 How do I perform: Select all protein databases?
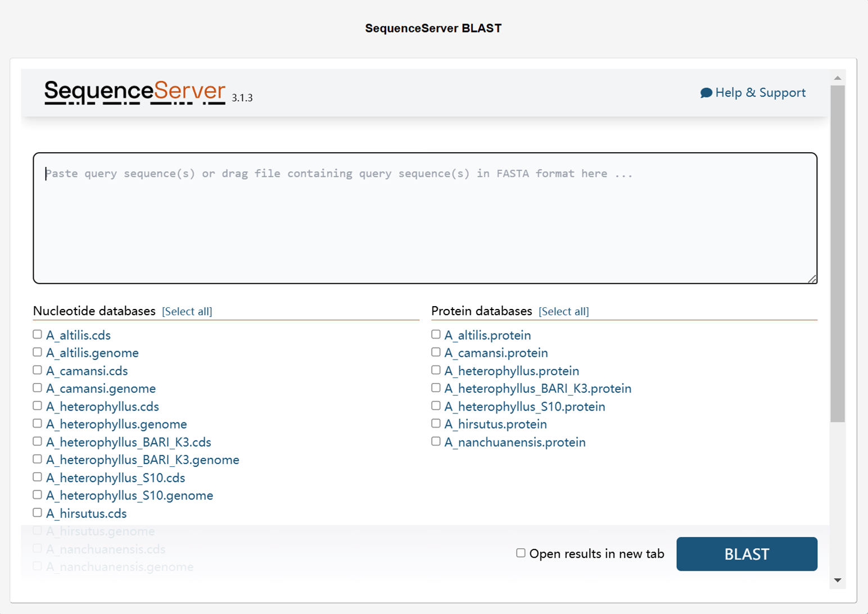coord(563,311)
